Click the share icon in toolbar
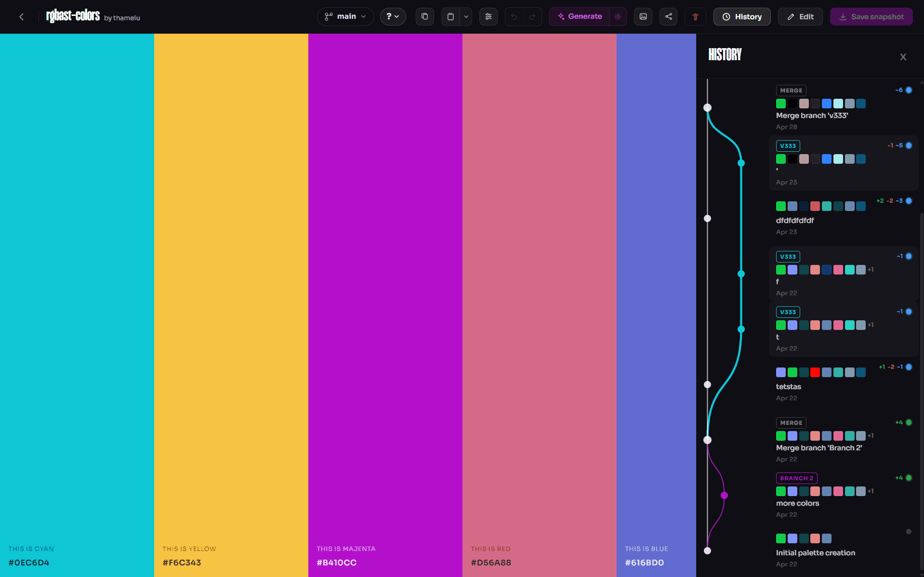Screen dimensions: 924x577 coord(669,16)
